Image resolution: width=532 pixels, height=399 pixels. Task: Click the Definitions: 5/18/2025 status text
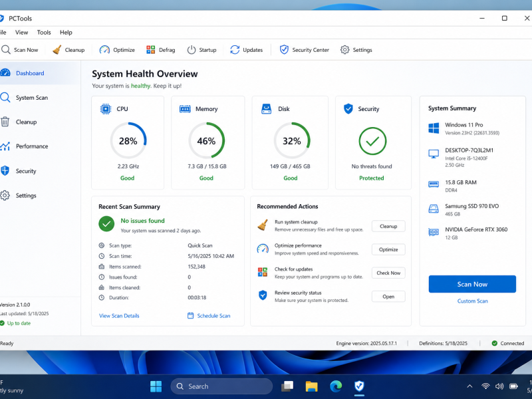pos(443,343)
